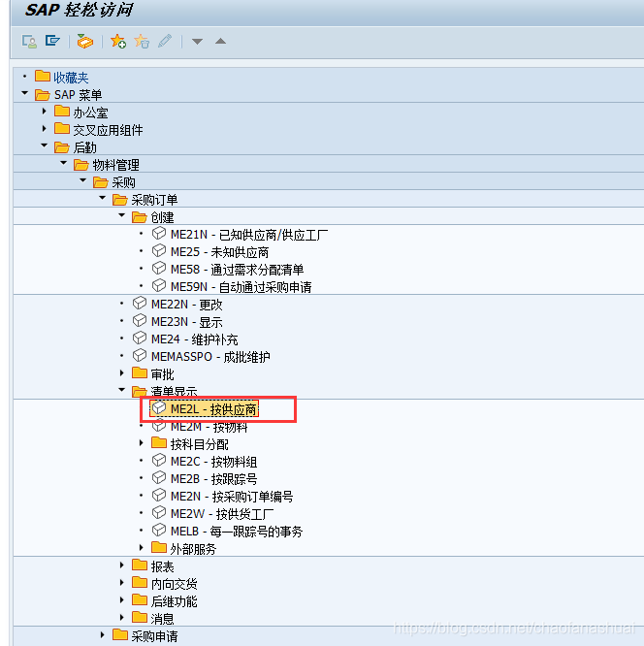
Task: Click the cube icon beside ME59N
Action: pos(159,286)
